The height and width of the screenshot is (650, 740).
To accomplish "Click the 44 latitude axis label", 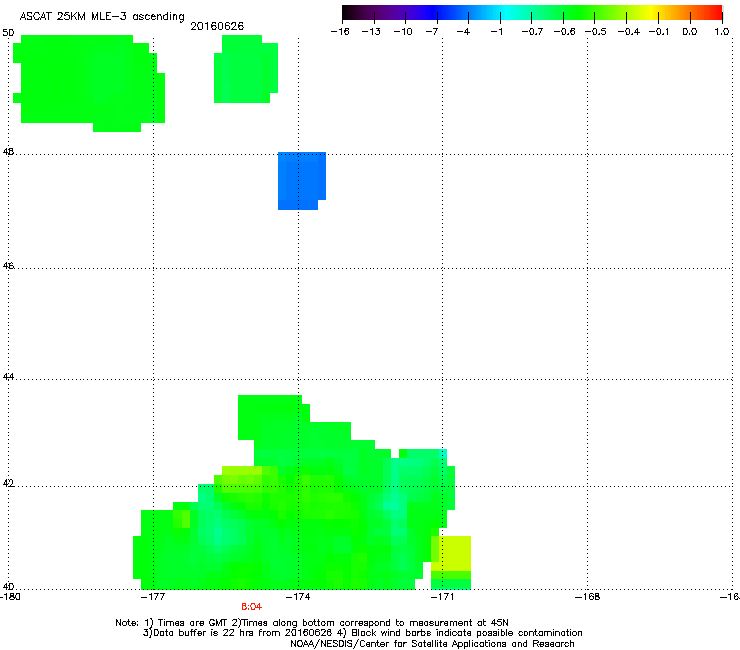I will pos(8,377).
